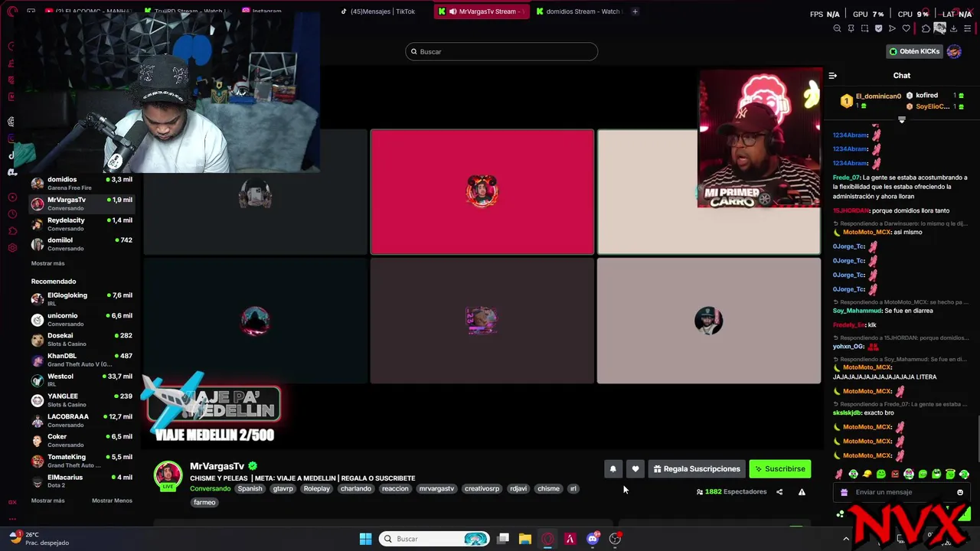
Task: Click the purple shield ad-blocker icon
Action: pyautogui.click(x=878, y=28)
